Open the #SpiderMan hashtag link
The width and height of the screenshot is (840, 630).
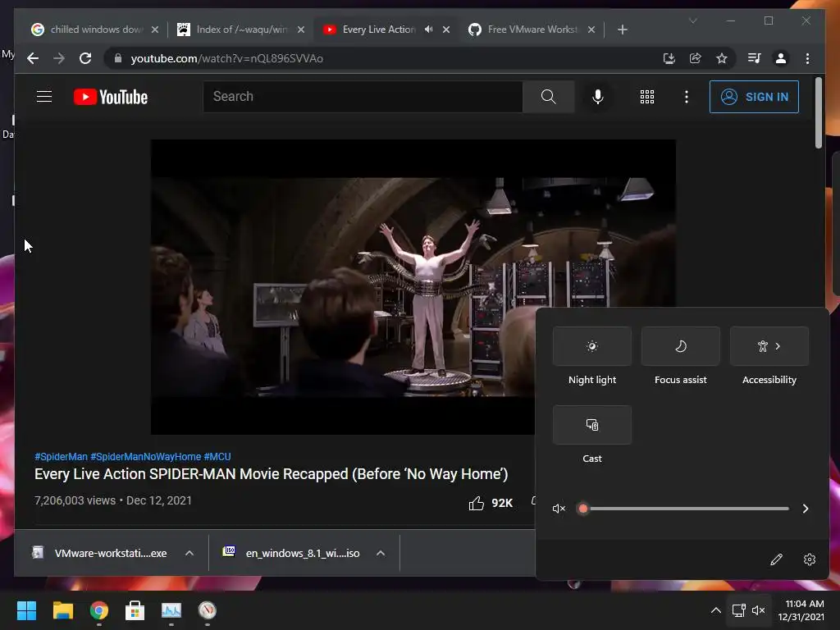coord(61,456)
